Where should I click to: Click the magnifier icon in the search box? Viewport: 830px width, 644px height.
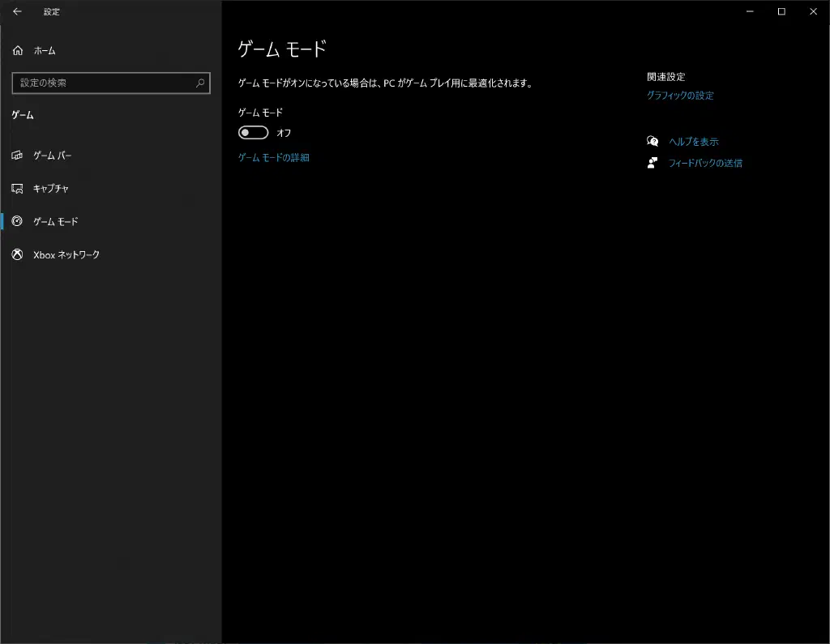coord(200,83)
